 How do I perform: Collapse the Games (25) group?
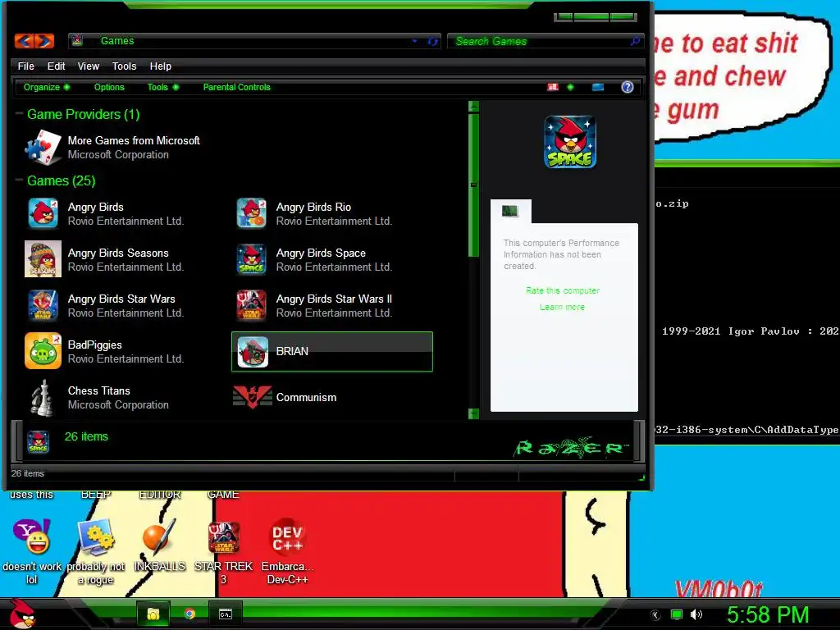[19, 180]
